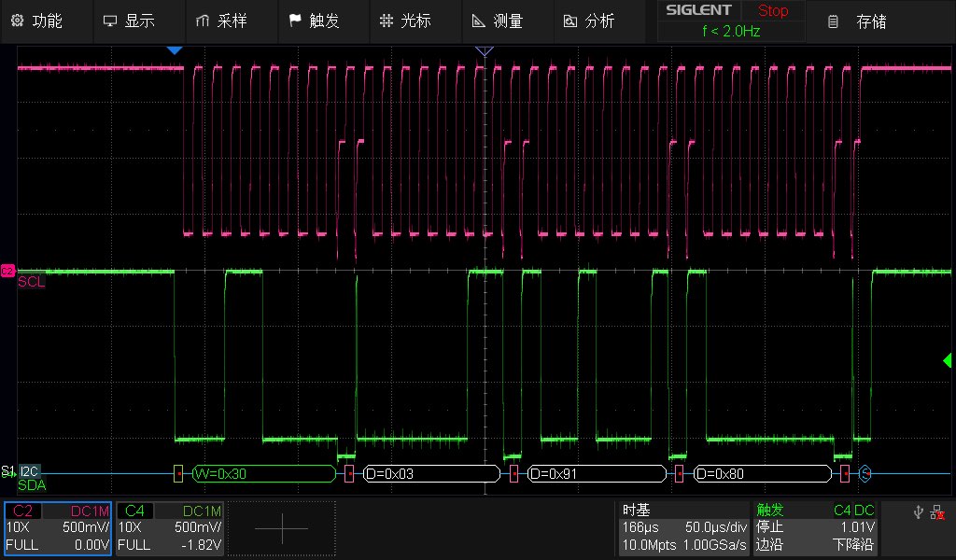The width and height of the screenshot is (956, 560).
Task: Click the pink C2 channel offset indicator
Action: 7,271
